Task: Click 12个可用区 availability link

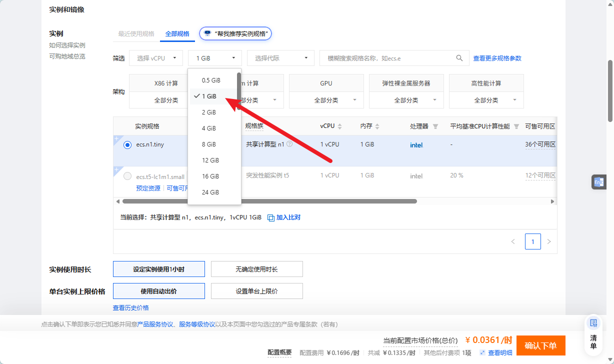Action: coord(540,175)
